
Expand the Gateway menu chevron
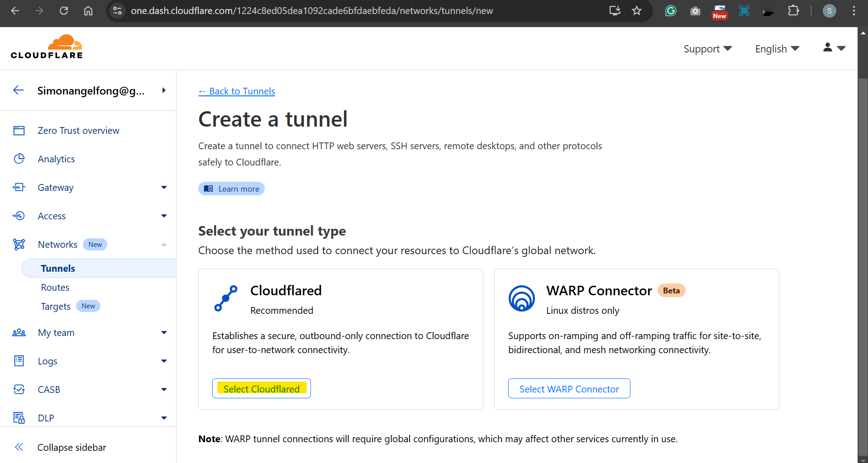(164, 187)
